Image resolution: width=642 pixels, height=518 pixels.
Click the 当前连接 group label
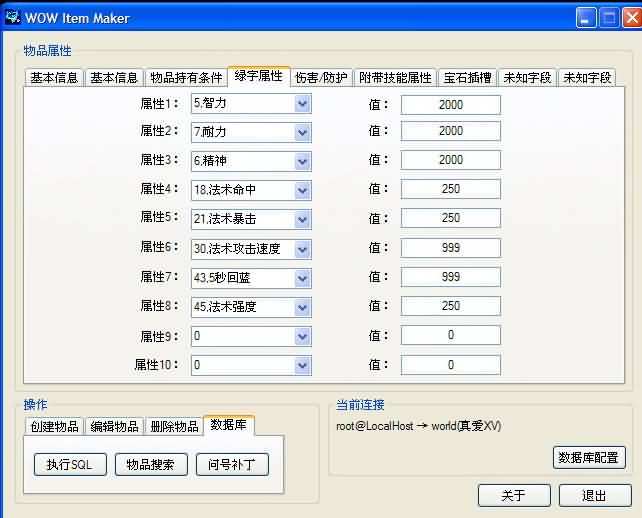[x=360, y=405]
